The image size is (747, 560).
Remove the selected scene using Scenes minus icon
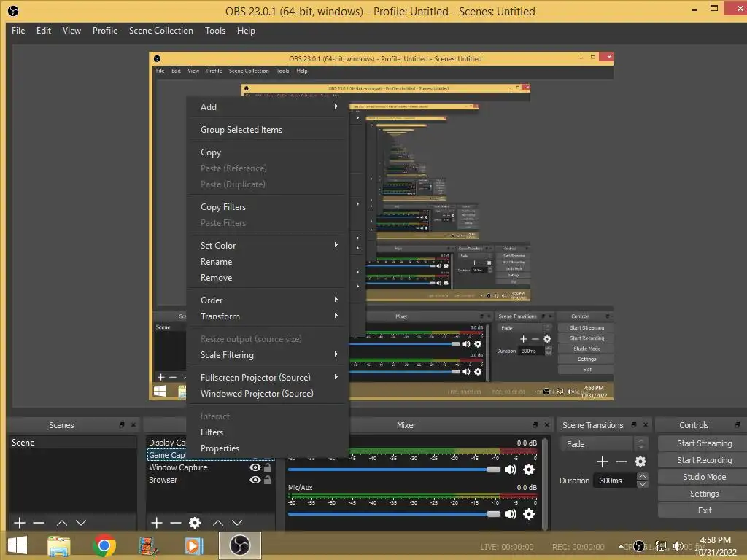pyautogui.click(x=39, y=523)
